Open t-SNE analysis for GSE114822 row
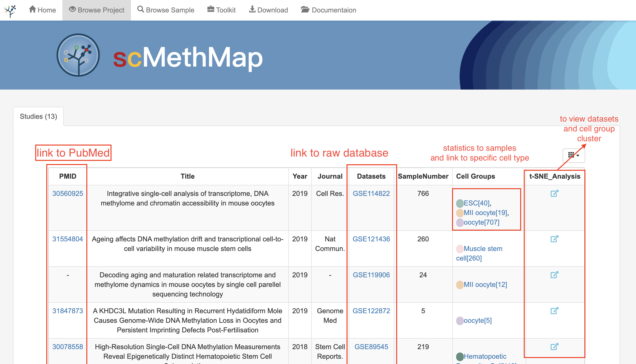The width and height of the screenshot is (636, 364). (554, 193)
